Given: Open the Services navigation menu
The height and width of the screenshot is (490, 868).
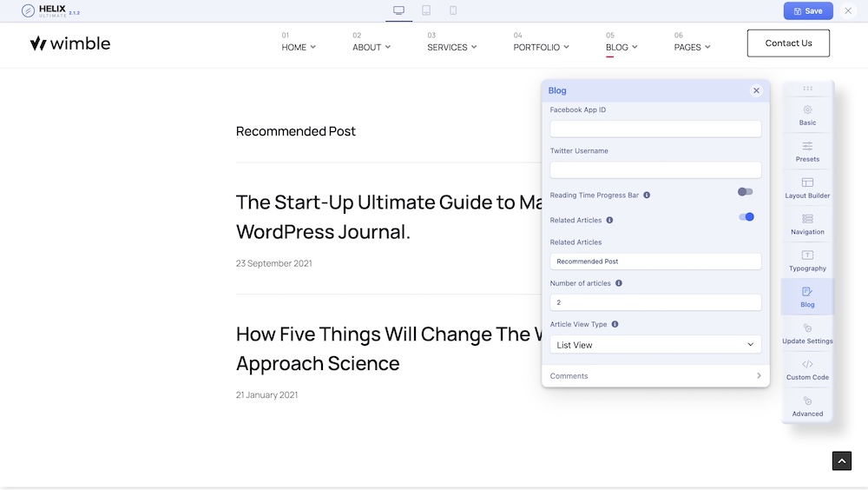Looking at the screenshot, I should [x=452, y=47].
